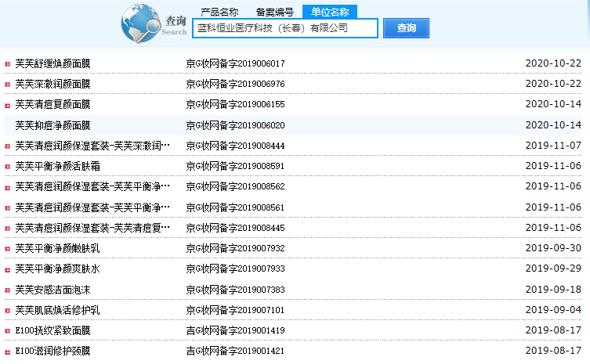This screenshot has height=364, width=590.
Task: Click red bullet beside E100抚纹紧致面膜
Action: click(x=7, y=331)
